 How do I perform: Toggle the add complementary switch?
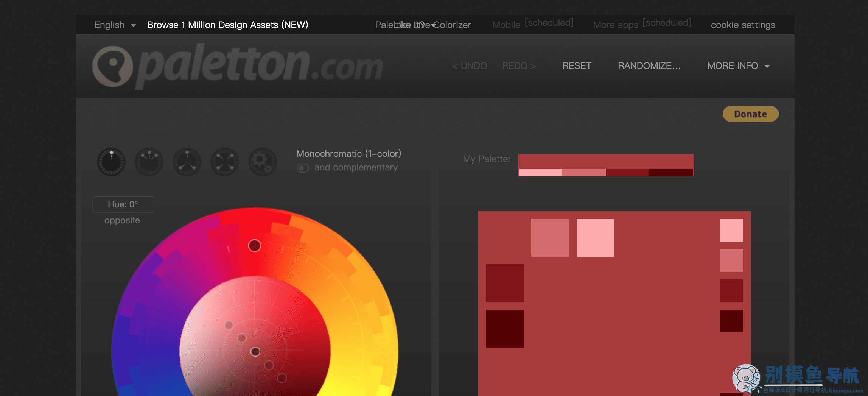coord(302,168)
